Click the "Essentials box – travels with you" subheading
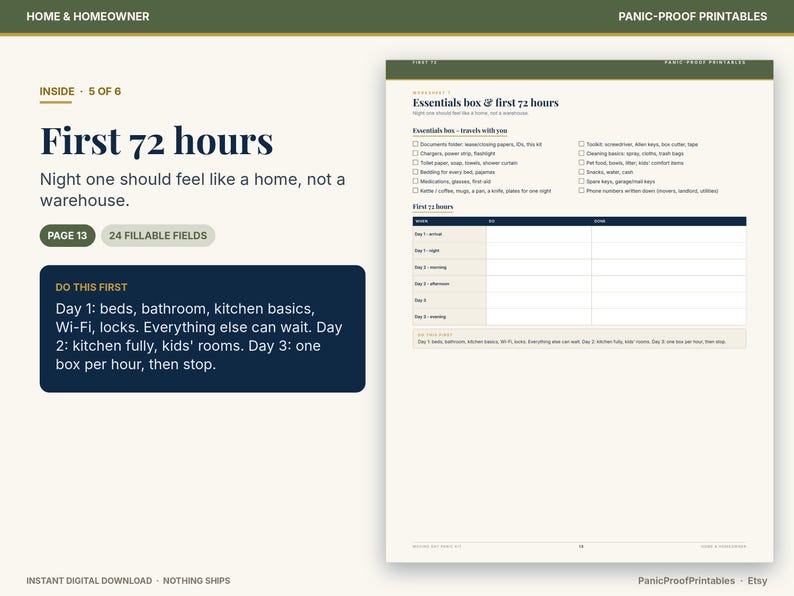Image resolution: width=794 pixels, height=596 pixels. coord(460,131)
